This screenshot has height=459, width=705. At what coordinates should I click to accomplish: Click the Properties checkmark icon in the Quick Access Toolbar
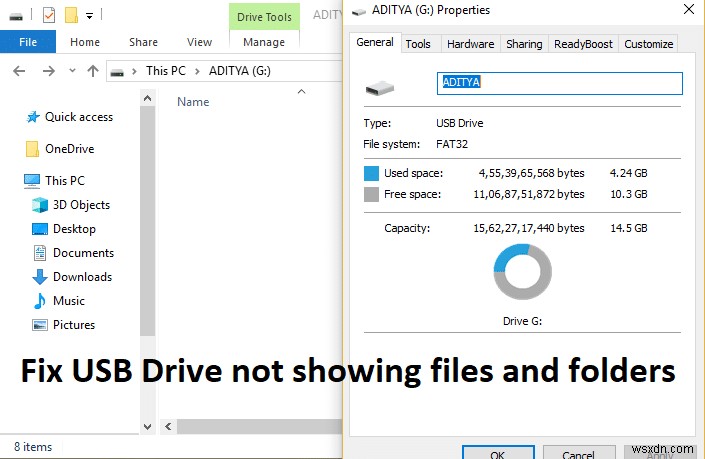pyautogui.click(x=49, y=15)
